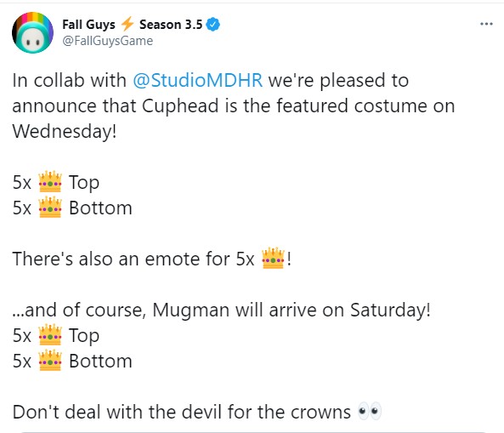Select the Fall Guys display name
504x433 pixels.
pos(88,25)
